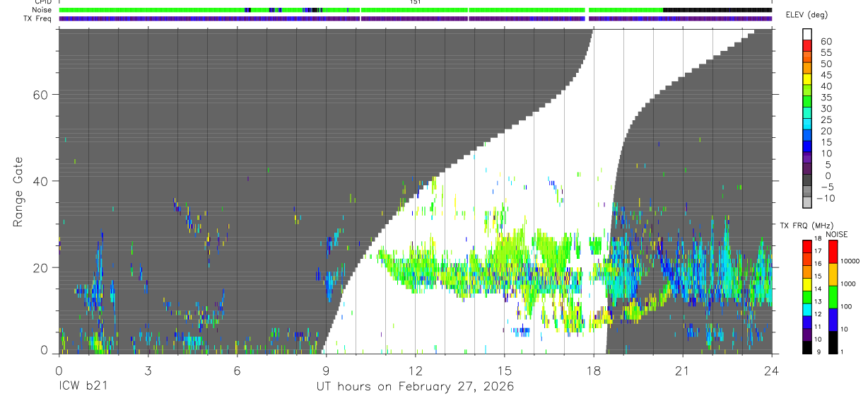Click the '35' tick on ELEV colorbar
This screenshot has width=868, height=401.
826,98
